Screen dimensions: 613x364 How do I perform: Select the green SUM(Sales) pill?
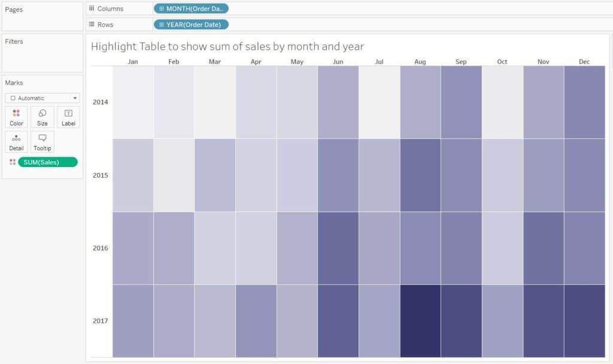coord(48,162)
